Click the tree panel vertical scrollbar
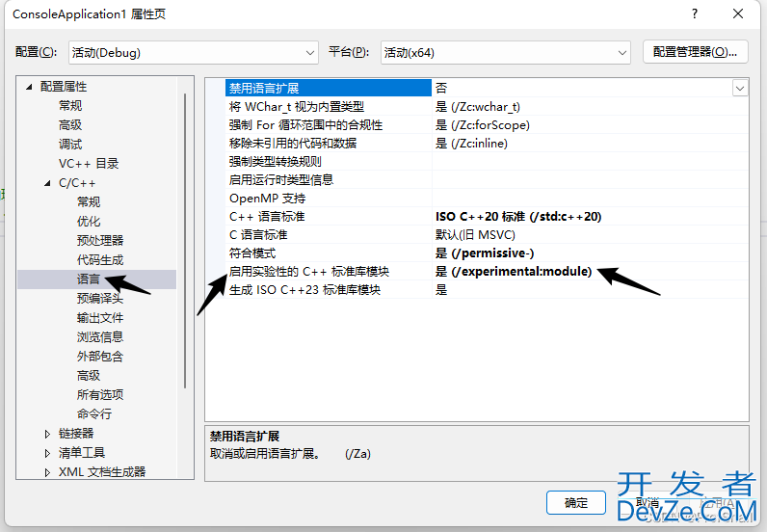 [185, 241]
